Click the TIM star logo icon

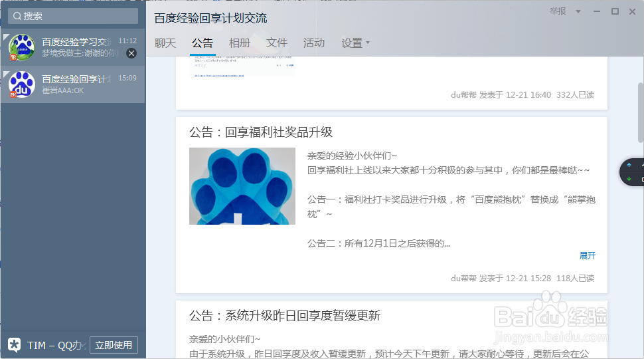coord(15,345)
